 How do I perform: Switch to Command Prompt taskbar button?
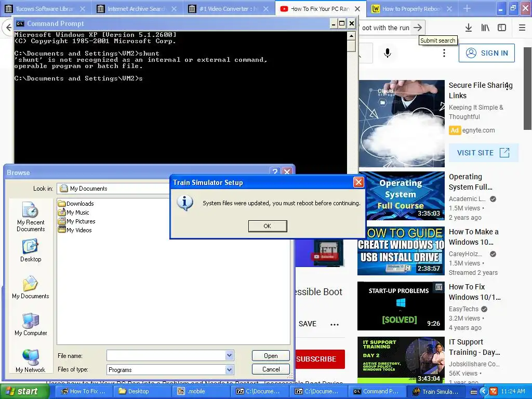point(377,391)
